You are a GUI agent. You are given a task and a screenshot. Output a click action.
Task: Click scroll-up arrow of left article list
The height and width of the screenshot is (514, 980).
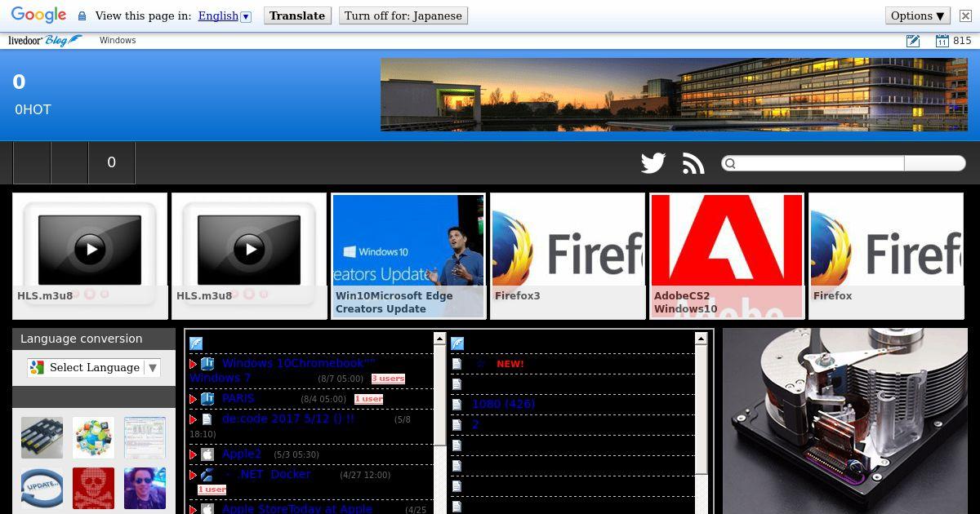pos(440,338)
